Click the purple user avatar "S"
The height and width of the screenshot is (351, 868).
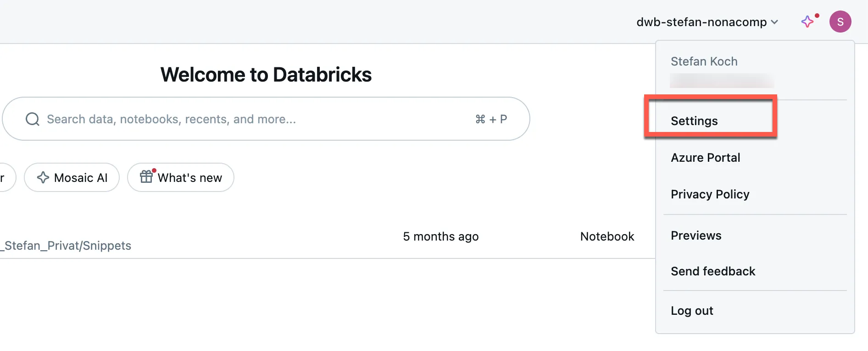tap(840, 22)
